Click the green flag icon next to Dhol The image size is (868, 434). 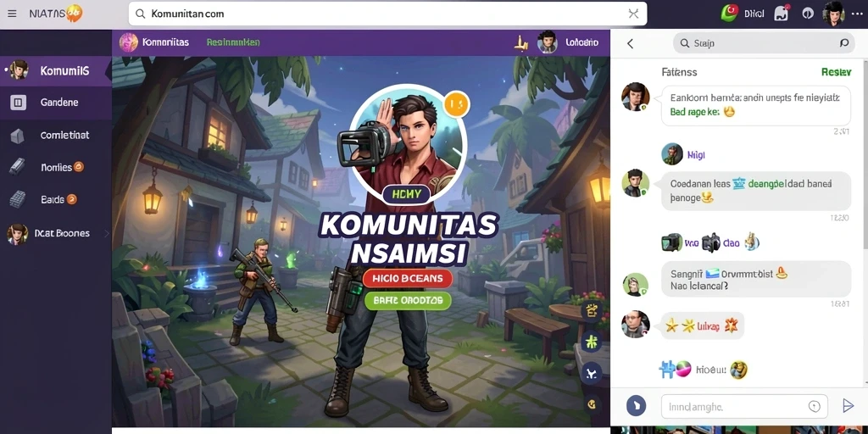click(x=730, y=13)
